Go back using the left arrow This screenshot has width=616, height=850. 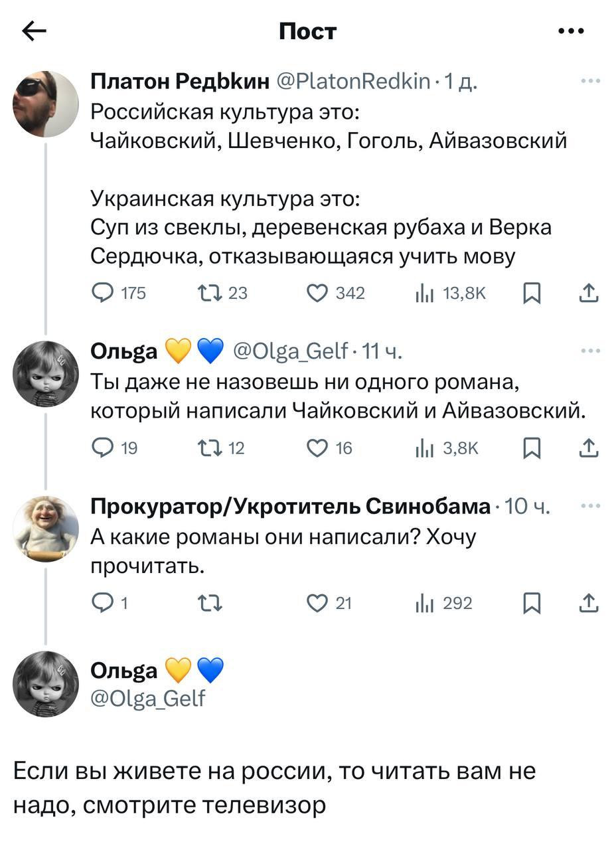pos(34,31)
